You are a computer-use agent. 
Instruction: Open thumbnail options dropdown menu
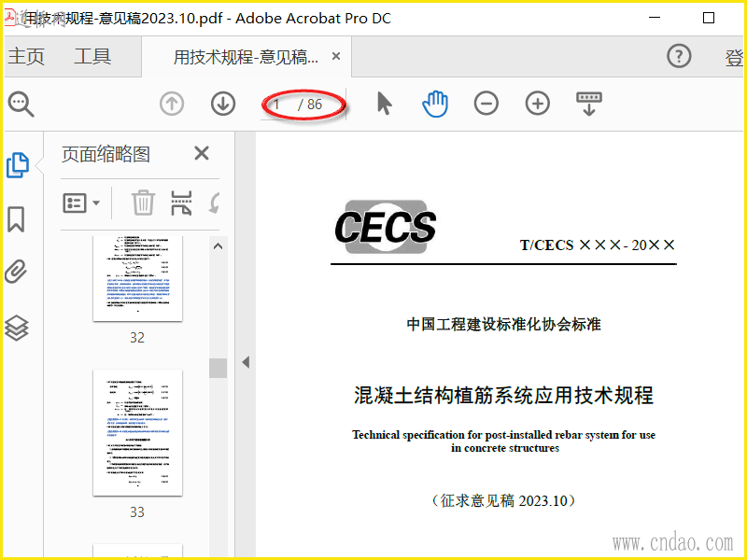pos(81,203)
